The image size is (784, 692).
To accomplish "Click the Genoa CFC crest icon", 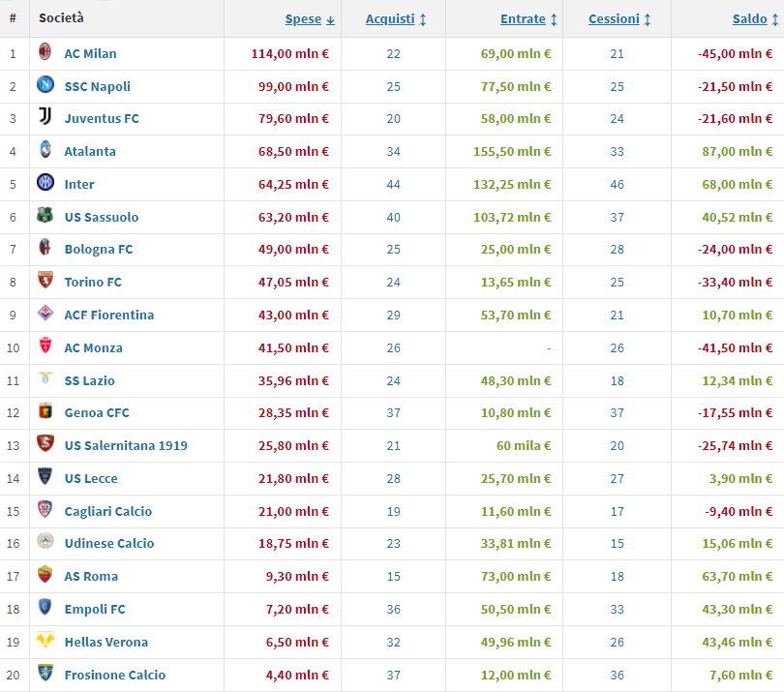I will coord(45,412).
